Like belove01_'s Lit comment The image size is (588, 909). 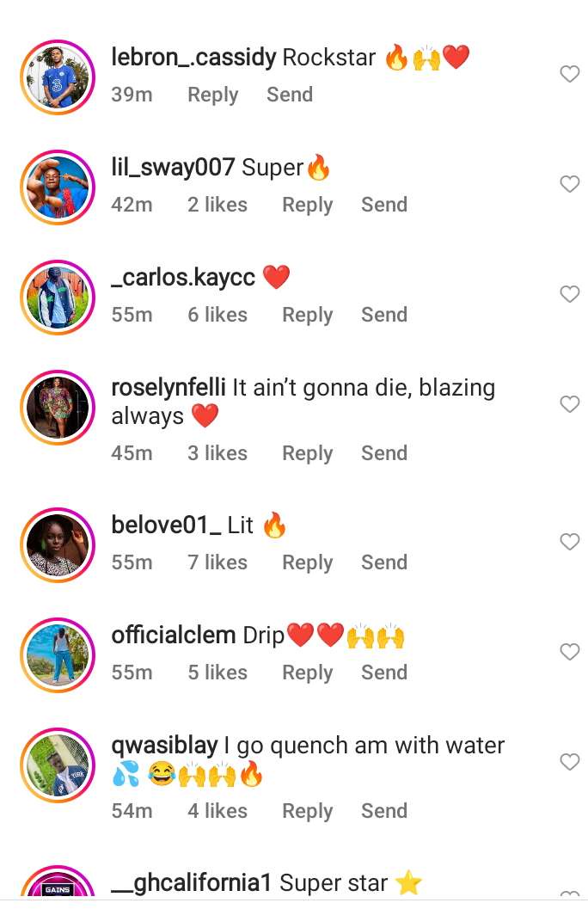(x=569, y=542)
